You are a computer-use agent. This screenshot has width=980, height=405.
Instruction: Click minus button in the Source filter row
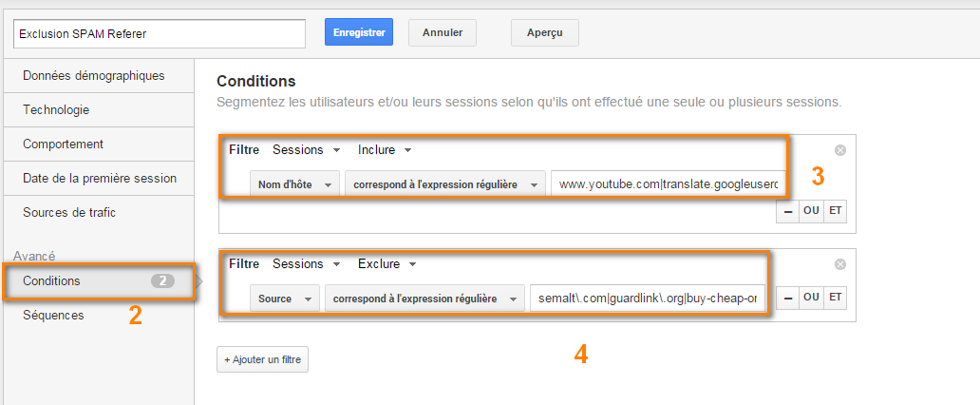(x=787, y=298)
